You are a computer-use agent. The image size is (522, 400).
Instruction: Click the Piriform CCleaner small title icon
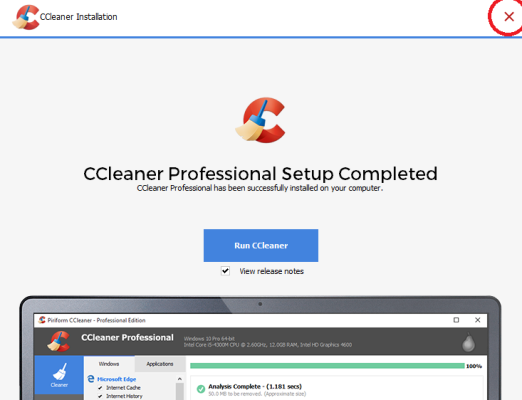[x=42, y=320]
